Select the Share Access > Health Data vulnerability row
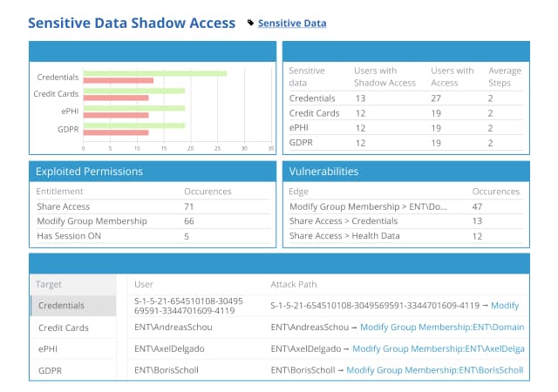The image size is (558, 392). click(x=405, y=236)
